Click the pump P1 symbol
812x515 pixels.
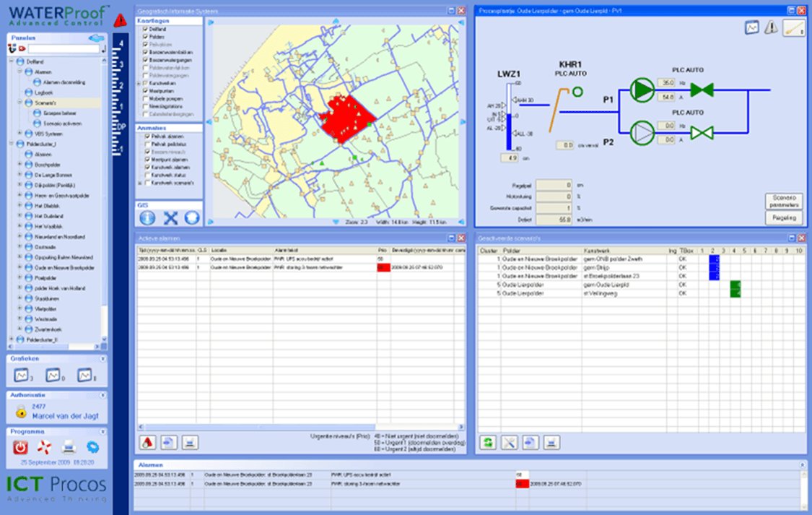pyautogui.click(x=642, y=90)
